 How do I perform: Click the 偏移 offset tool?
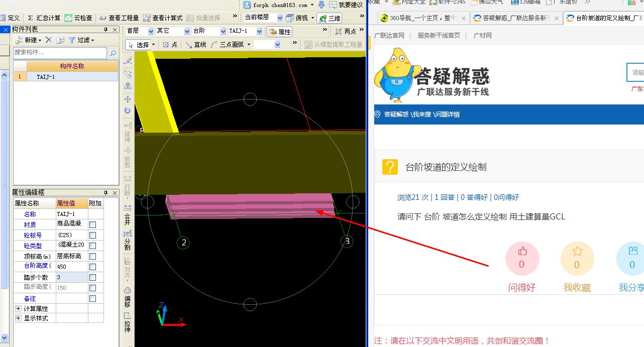128,297
